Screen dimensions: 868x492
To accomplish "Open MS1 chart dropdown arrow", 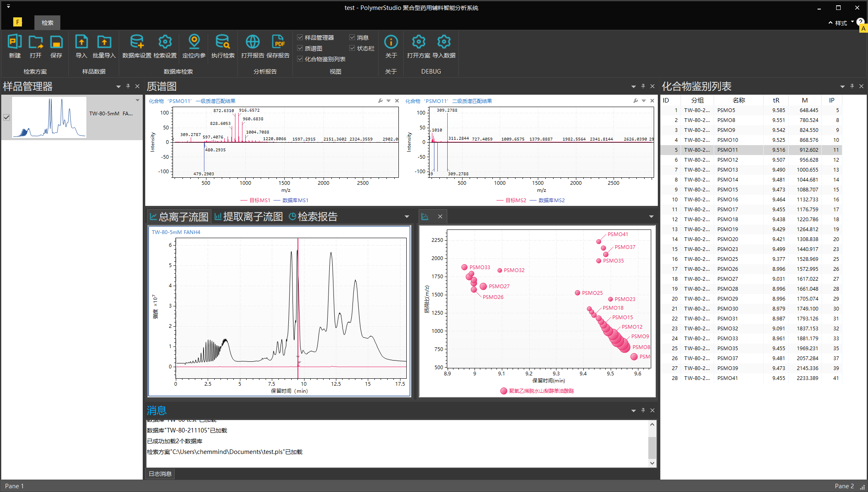I will point(388,101).
